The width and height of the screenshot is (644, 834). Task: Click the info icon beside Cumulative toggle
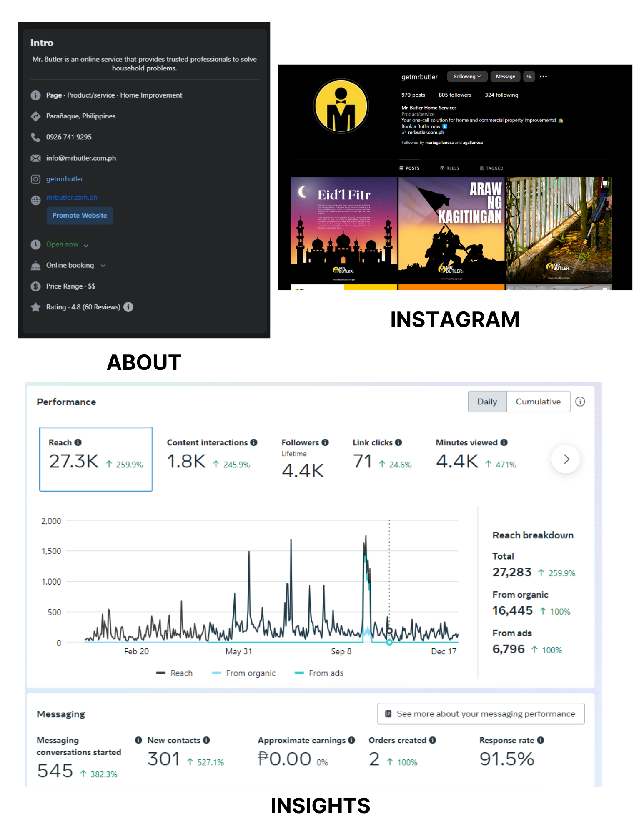pyautogui.click(x=580, y=402)
